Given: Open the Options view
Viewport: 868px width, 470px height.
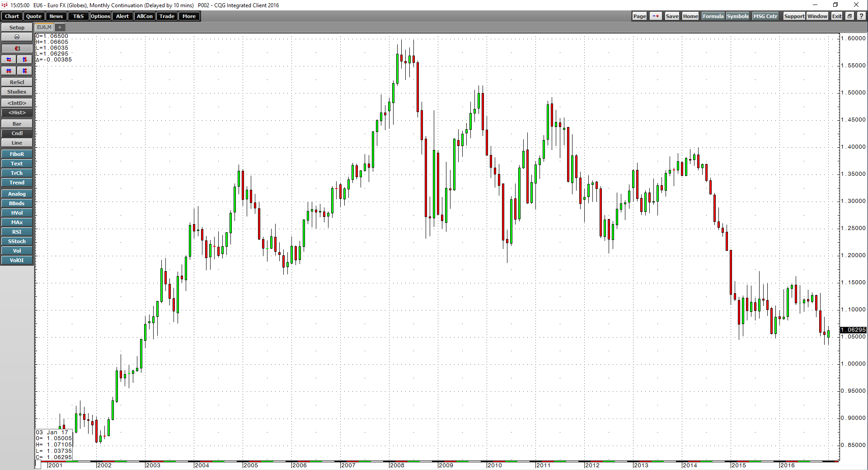Looking at the screenshot, I should coord(100,16).
